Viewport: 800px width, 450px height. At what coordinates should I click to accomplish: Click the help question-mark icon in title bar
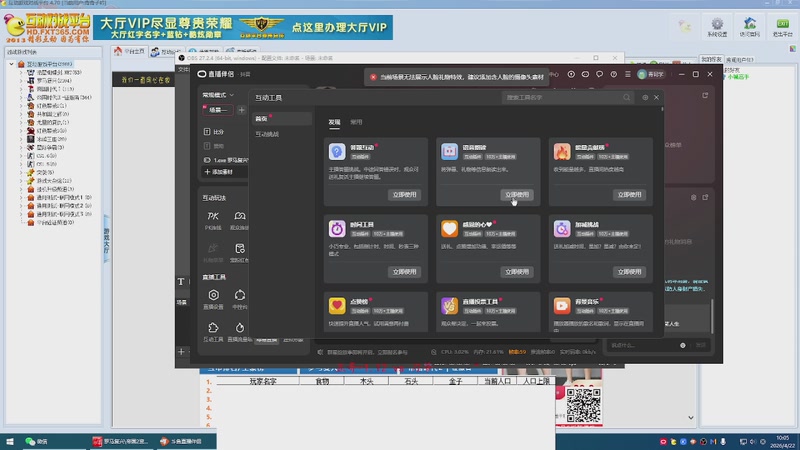point(614,74)
